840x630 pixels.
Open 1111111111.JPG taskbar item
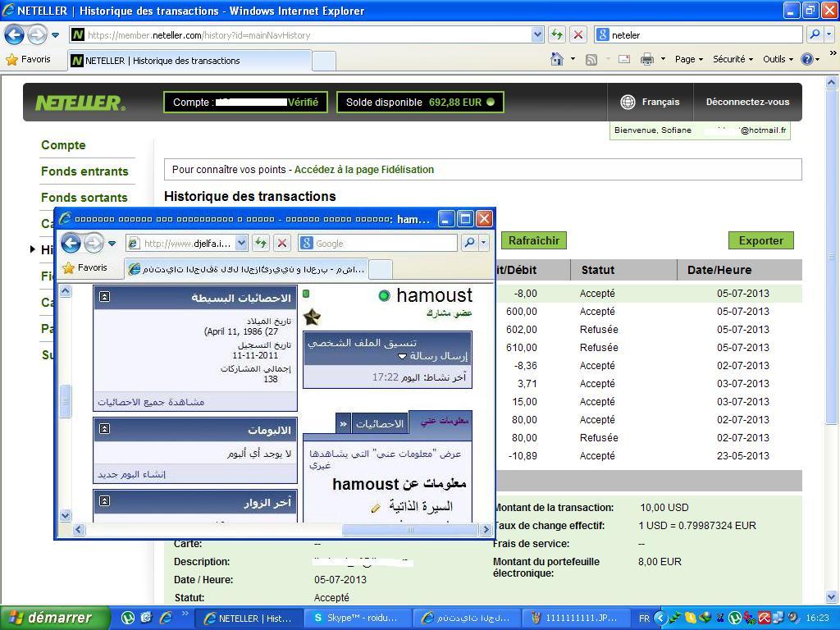pyautogui.click(x=575, y=618)
